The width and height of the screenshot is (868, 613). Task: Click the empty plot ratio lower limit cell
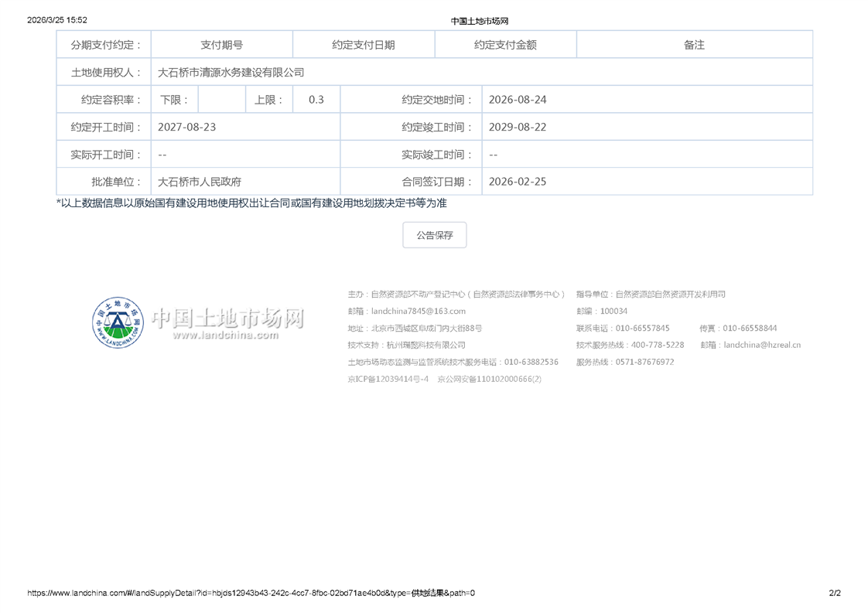click(221, 100)
